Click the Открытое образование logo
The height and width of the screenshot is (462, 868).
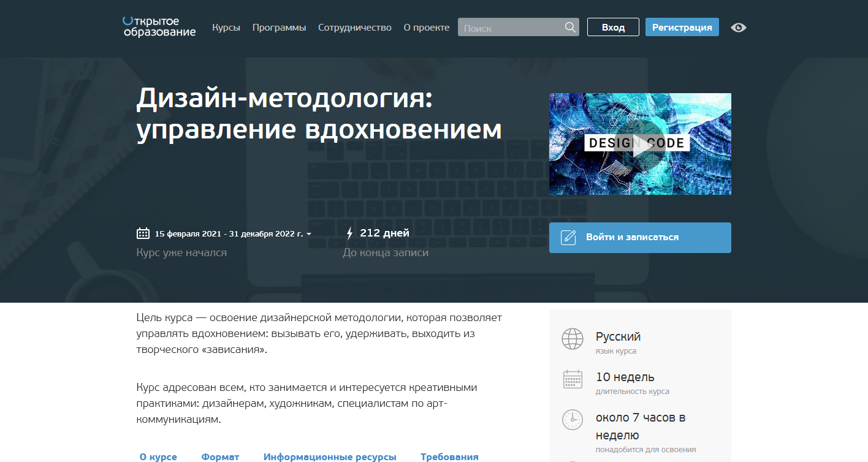(158, 28)
